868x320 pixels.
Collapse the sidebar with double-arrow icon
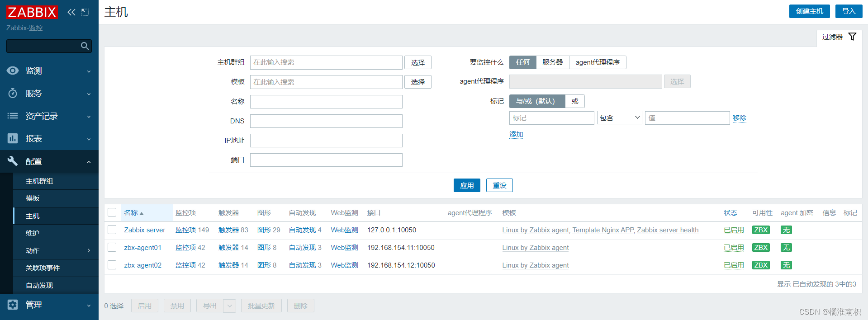(x=71, y=12)
